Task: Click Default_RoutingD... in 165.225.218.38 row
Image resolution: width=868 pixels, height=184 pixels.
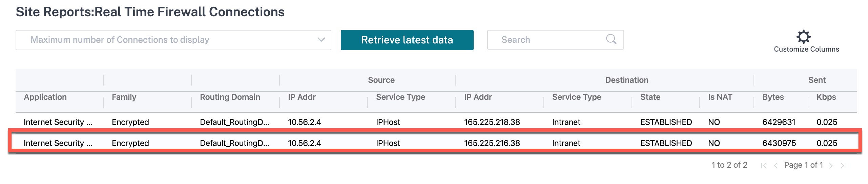Action: (234, 122)
